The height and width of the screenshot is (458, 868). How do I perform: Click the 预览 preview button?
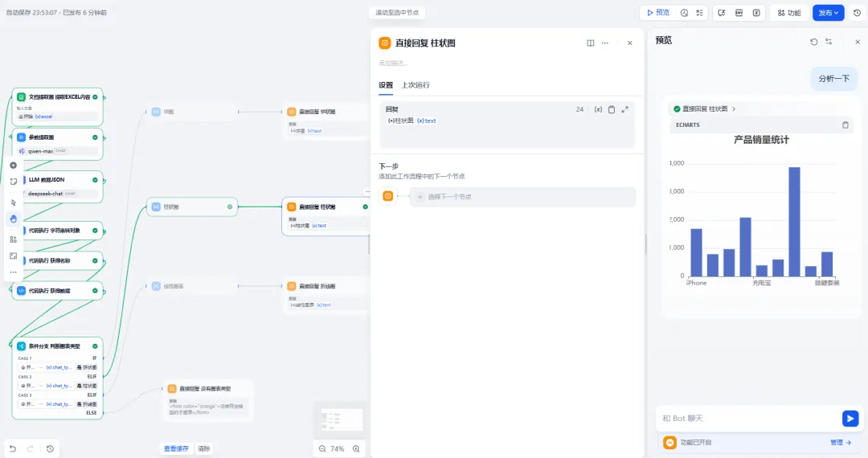[657, 13]
